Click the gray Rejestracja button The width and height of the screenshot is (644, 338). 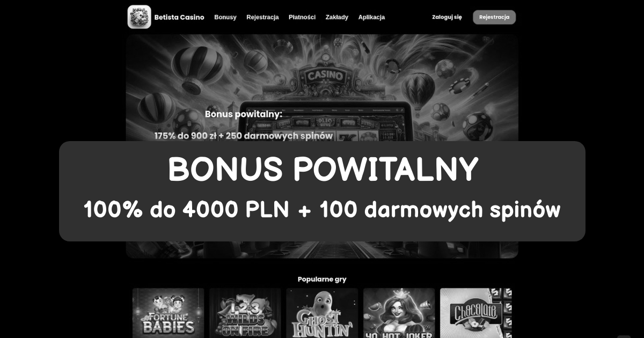[x=494, y=17]
